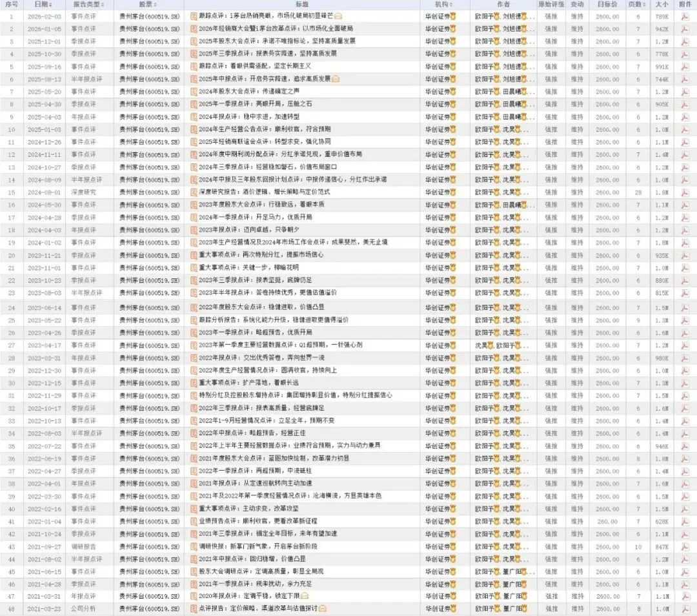Click the 目标价 column header
Viewport: 697px width, 616px height.
[607, 5]
